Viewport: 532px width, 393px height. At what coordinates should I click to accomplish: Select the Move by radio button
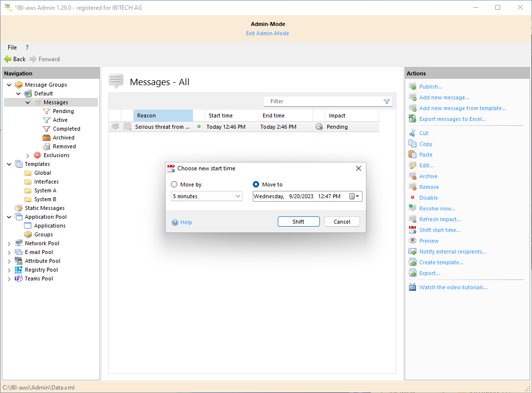click(174, 185)
